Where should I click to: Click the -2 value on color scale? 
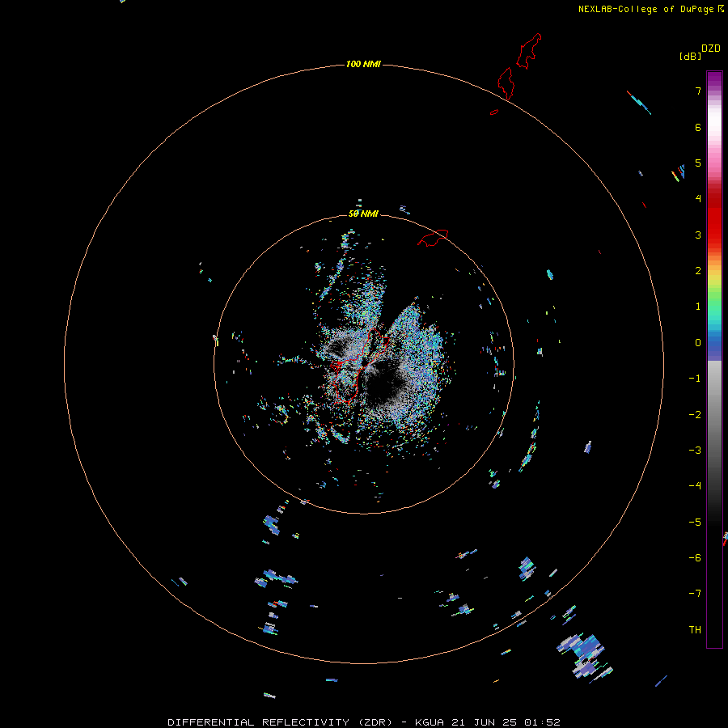pyautogui.click(x=695, y=415)
